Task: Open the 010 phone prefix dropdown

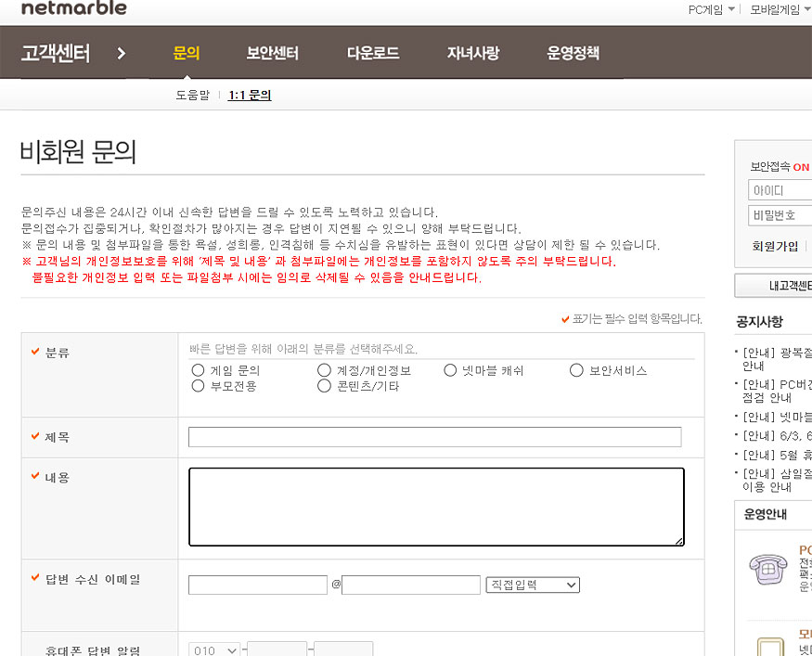Action: point(214,650)
